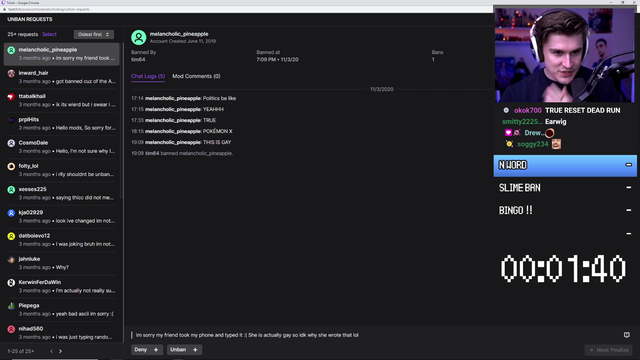Go to next page of requests

(x=60, y=351)
